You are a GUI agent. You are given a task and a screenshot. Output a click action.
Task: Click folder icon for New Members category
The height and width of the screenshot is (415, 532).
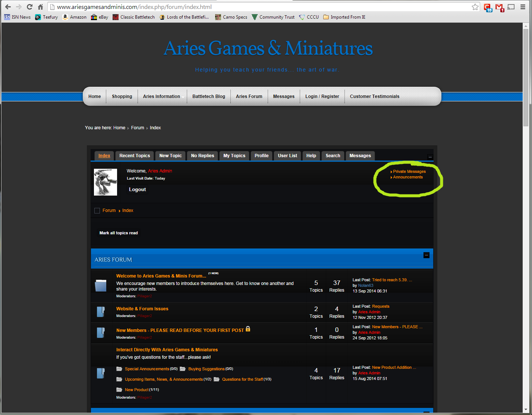[x=101, y=332]
